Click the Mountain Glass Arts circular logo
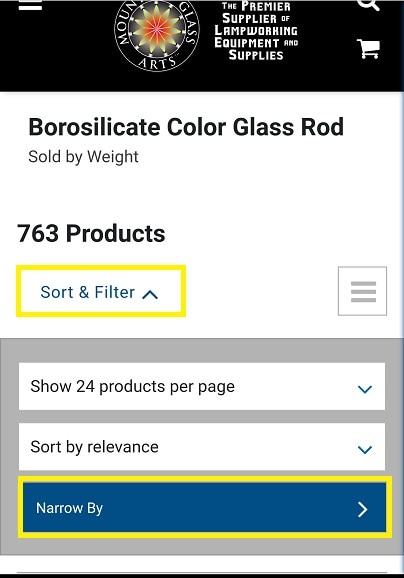This screenshot has width=404, height=578. [157, 35]
